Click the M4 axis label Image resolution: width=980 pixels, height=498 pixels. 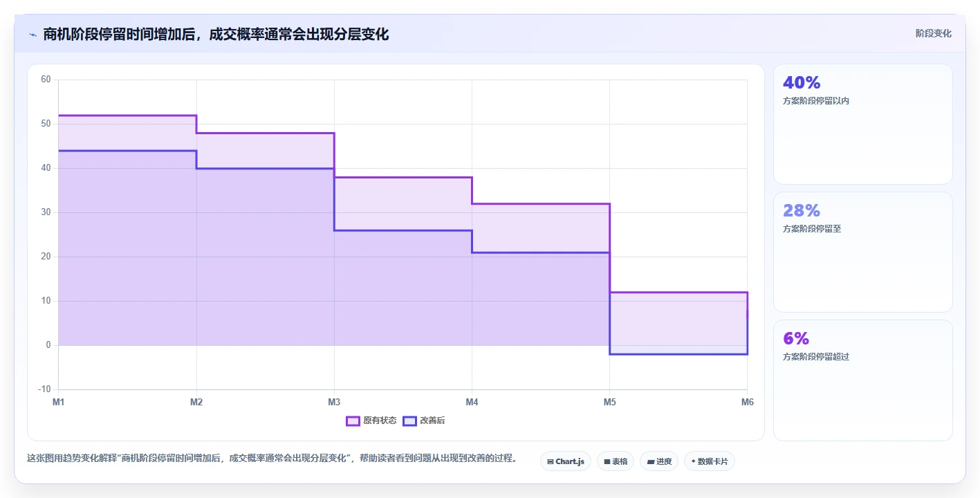(472, 402)
